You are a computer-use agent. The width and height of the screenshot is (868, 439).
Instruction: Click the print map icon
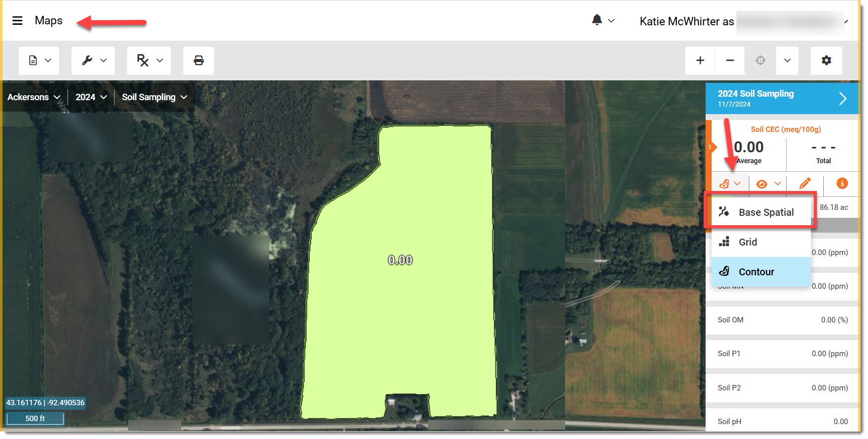[199, 61]
